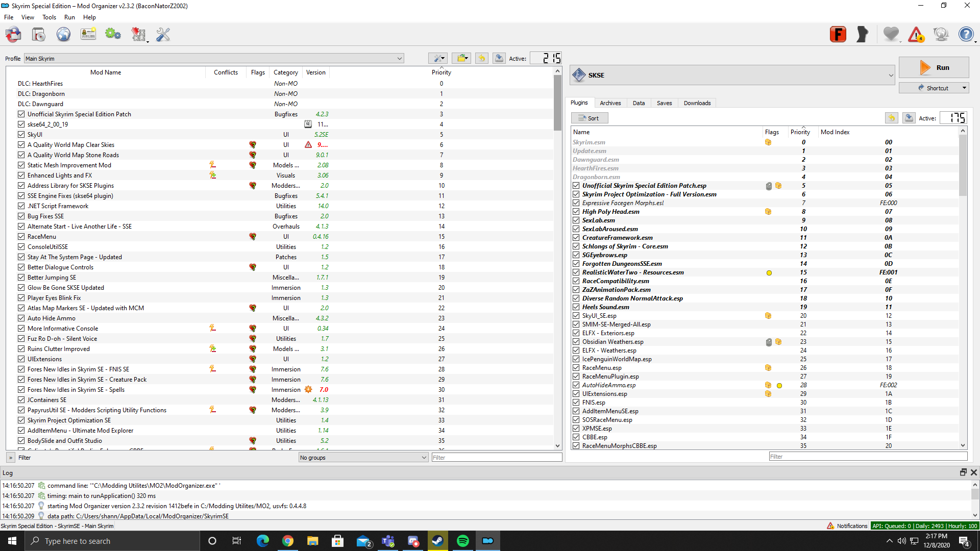980x551 pixels.
Task: Click the Steam taskbar icon
Action: [x=437, y=541]
